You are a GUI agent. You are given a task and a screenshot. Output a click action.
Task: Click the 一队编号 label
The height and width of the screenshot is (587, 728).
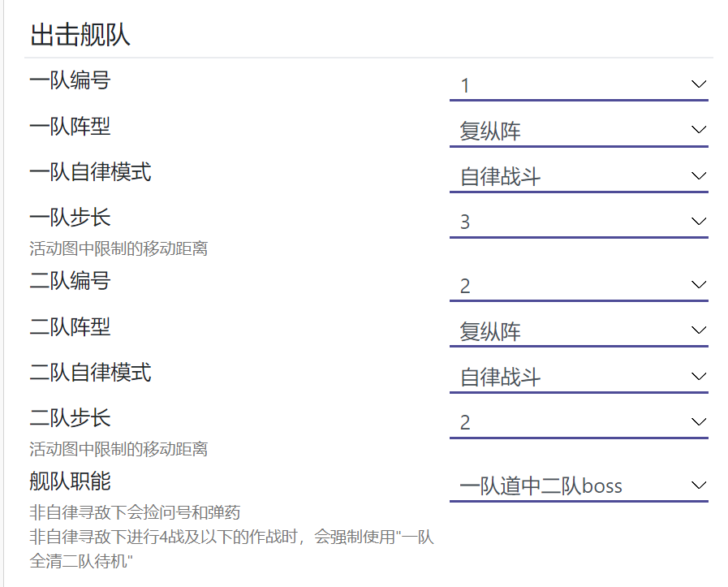(x=70, y=80)
